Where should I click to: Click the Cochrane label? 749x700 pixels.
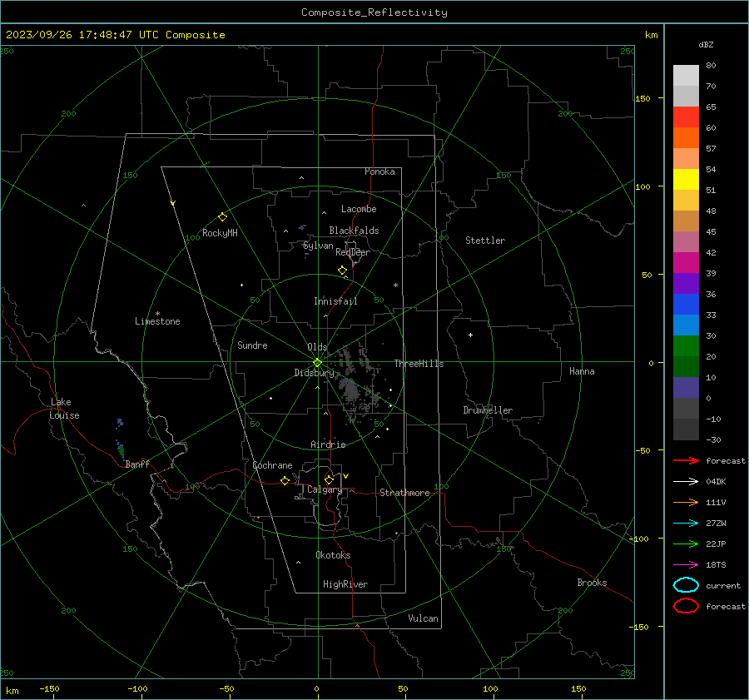(272, 465)
